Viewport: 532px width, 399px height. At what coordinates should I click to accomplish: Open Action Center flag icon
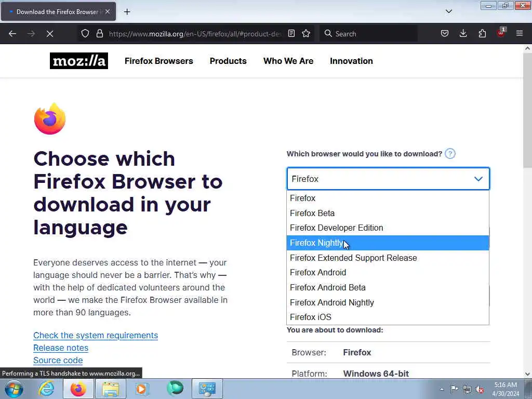pyautogui.click(x=454, y=389)
